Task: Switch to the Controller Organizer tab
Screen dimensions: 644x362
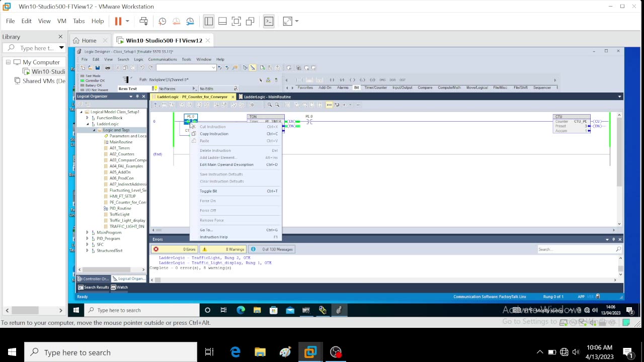Action: tap(94, 279)
